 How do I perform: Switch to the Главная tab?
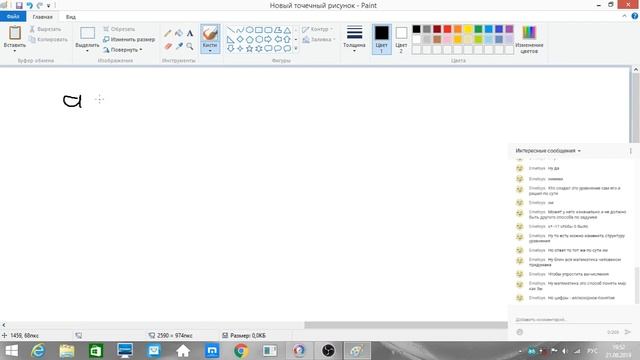pos(42,17)
